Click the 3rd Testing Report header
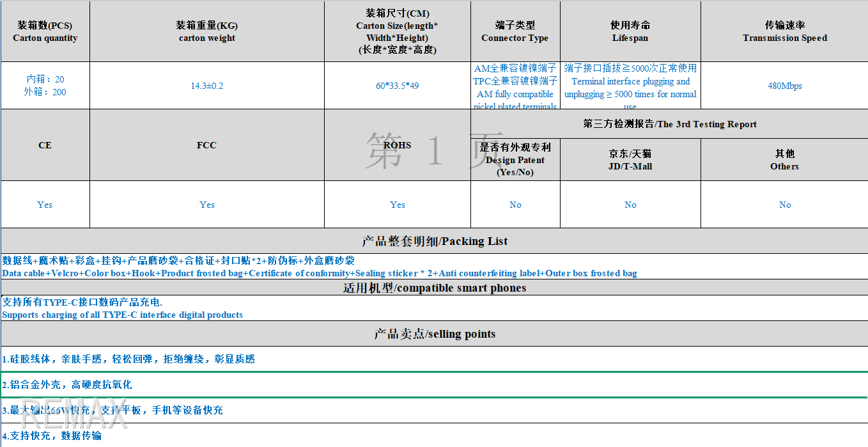 coord(669,124)
